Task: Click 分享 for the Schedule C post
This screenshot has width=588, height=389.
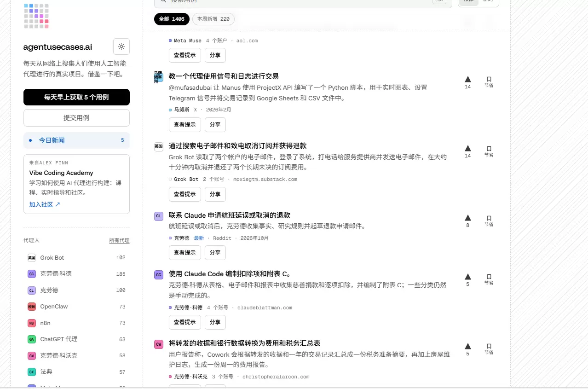Action: pyautogui.click(x=215, y=322)
